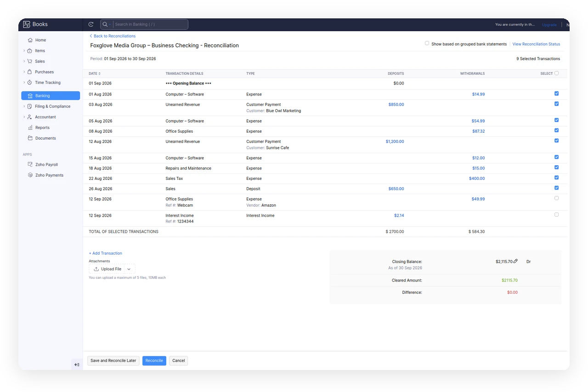The height and width of the screenshot is (392, 588).
Task: Click the Zoho Payments app icon
Action: 30,175
